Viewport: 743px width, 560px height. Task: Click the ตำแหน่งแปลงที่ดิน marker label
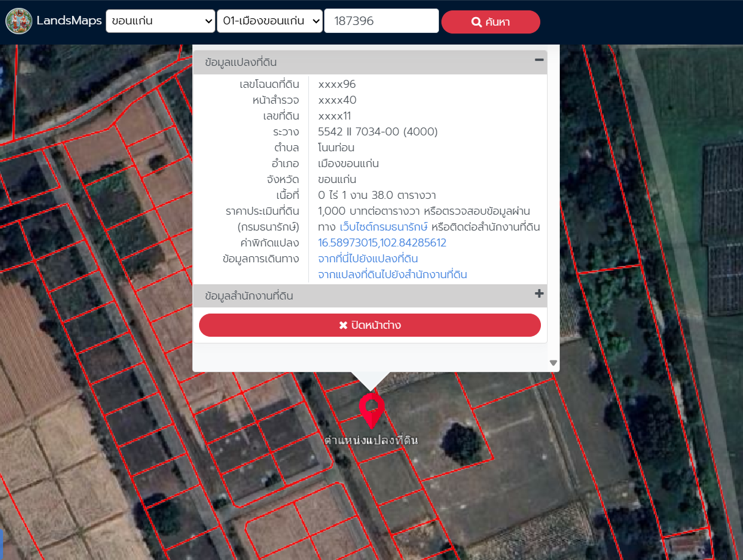371,440
